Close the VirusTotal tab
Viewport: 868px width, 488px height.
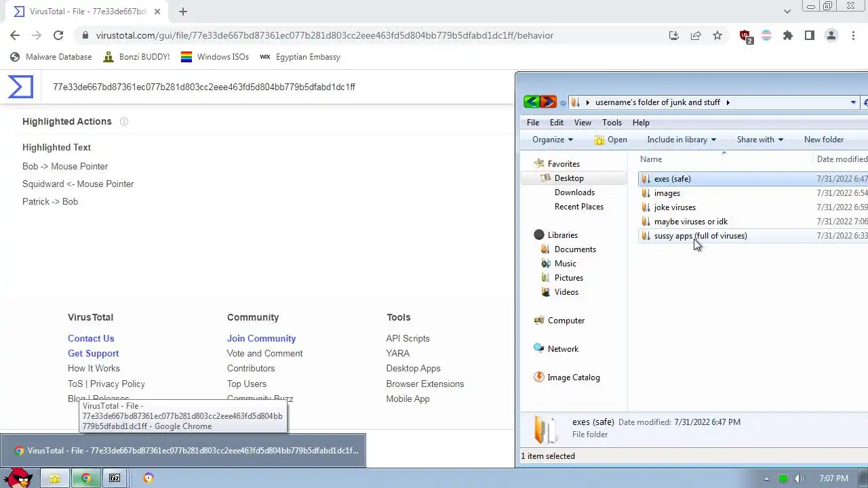click(x=157, y=12)
